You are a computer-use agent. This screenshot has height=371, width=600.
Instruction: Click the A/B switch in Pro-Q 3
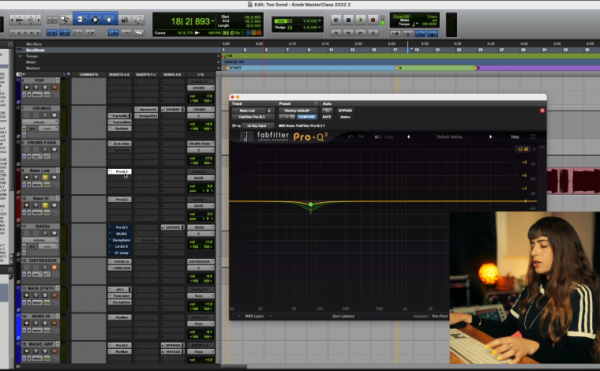pyautogui.click(x=377, y=137)
